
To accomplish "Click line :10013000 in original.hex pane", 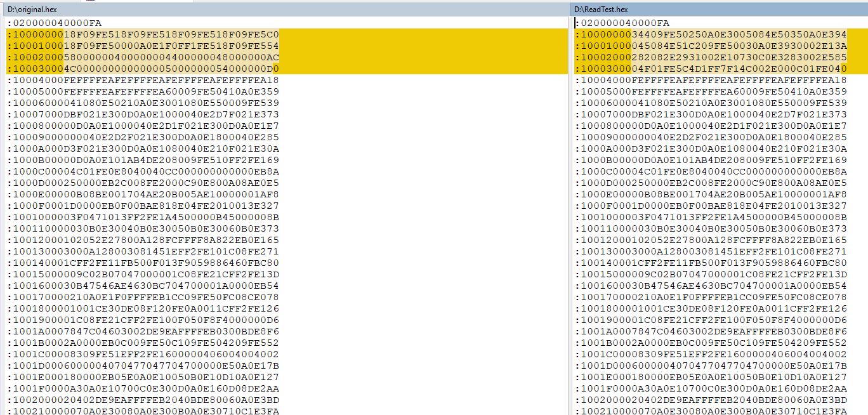I will (143, 251).
